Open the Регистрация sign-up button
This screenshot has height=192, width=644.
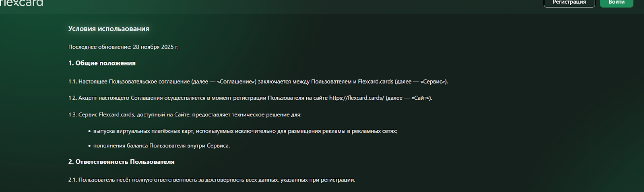(569, 3)
